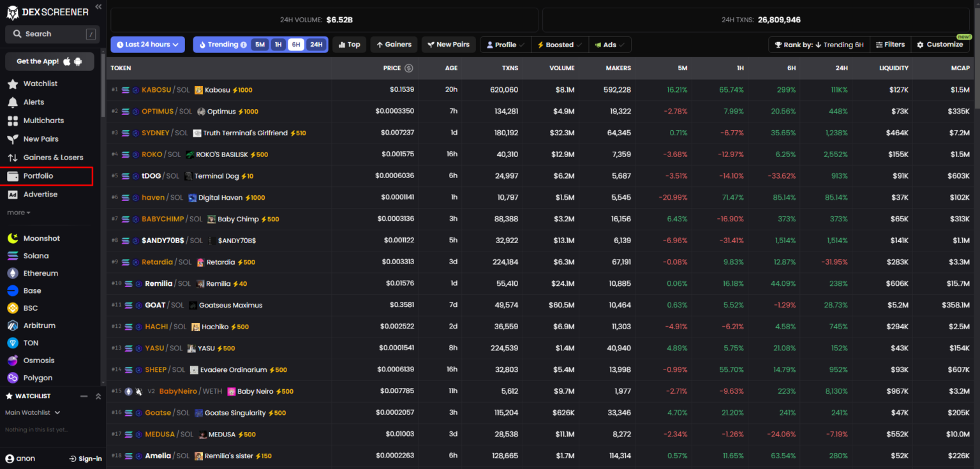Viewport: 980px width, 469px height.
Task: Select the 5M trending timeframe
Action: point(260,45)
